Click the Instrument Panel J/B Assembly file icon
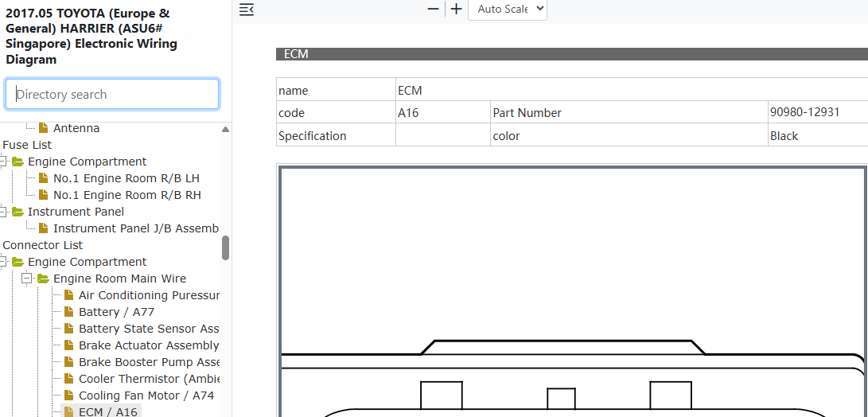Screen dimensions: 868x417 (x=43, y=228)
